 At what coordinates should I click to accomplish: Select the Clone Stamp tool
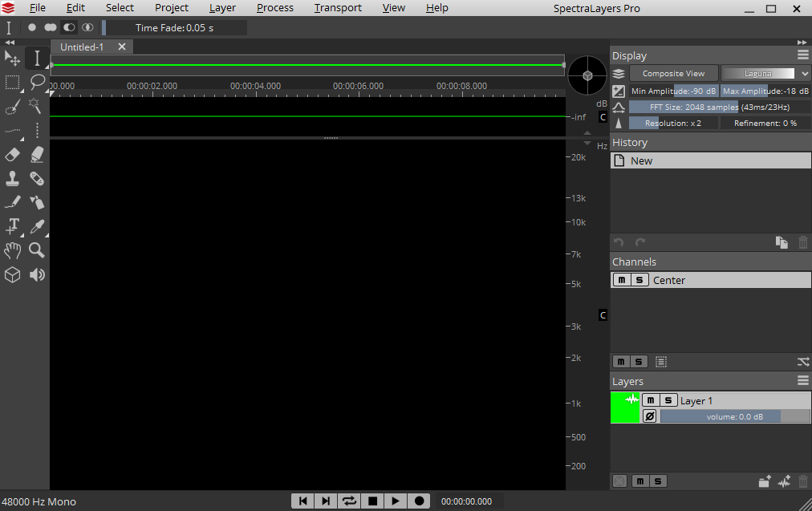[13, 178]
